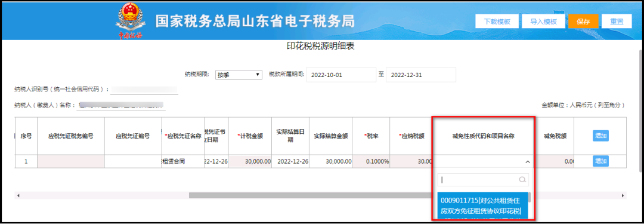Click the 纳税人识别号 value field
The height and width of the screenshot is (224, 644).
pyautogui.click(x=144, y=89)
